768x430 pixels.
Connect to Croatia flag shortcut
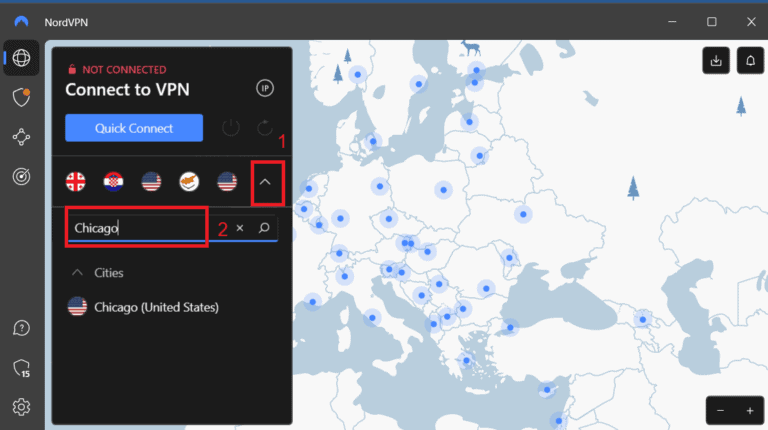tap(113, 182)
